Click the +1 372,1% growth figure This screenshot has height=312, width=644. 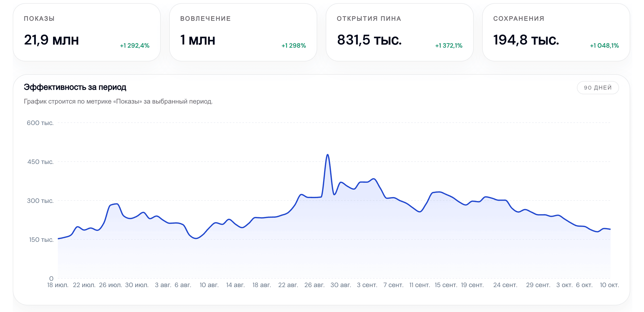(x=449, y=46)
